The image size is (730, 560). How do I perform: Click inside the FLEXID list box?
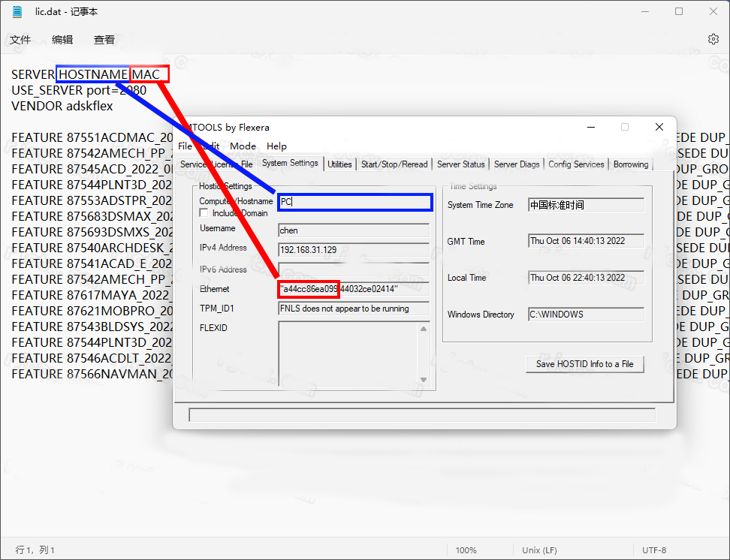pyautogui.click(x=348, y=354)
